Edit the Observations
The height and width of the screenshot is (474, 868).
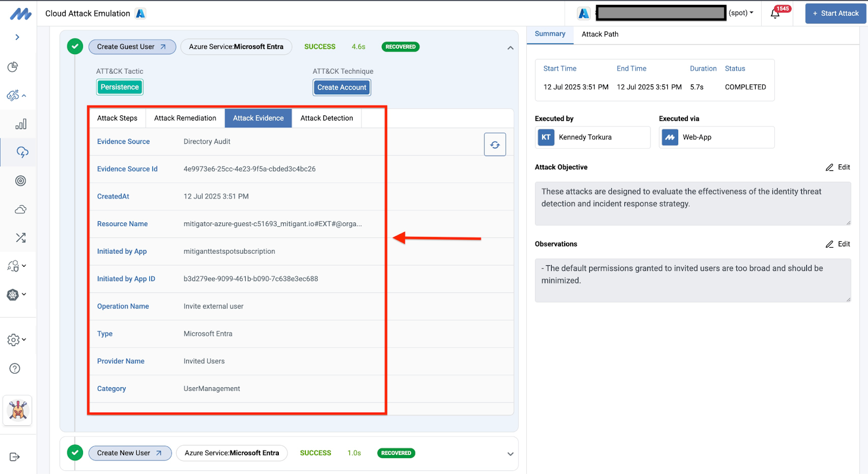tap(838, 244)
